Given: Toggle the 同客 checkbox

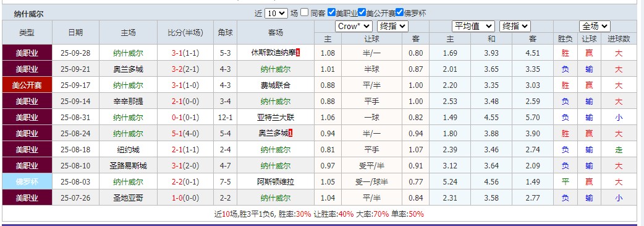Looking at the screenshot, I should pyautogui.click(x=304, y=12).
